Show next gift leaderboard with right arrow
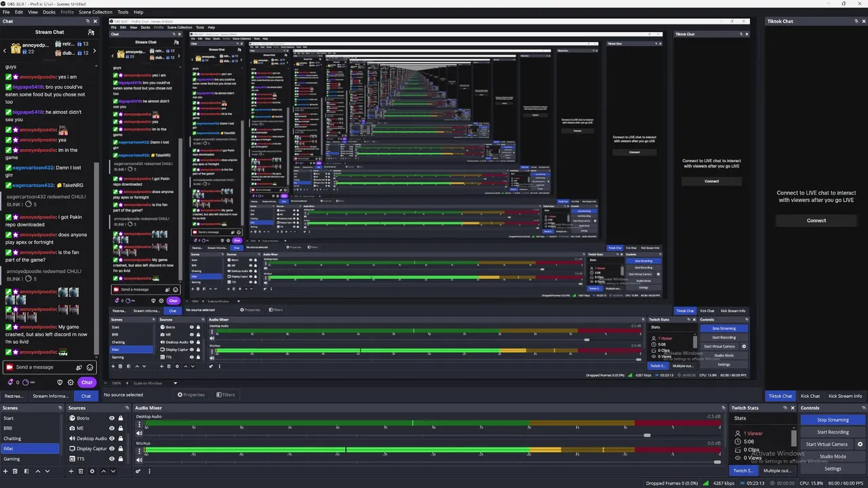 94,50
